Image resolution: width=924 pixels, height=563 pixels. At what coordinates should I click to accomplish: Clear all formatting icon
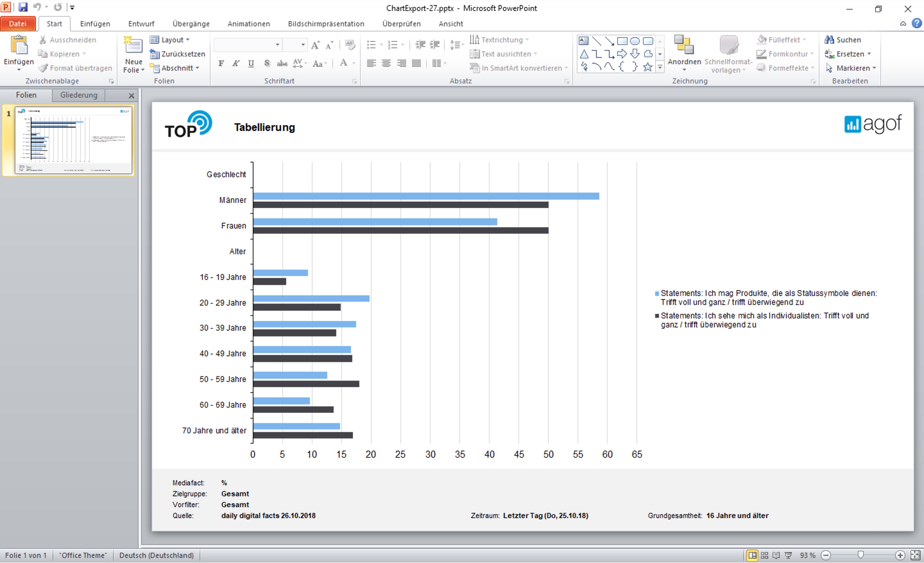[350, 45]
